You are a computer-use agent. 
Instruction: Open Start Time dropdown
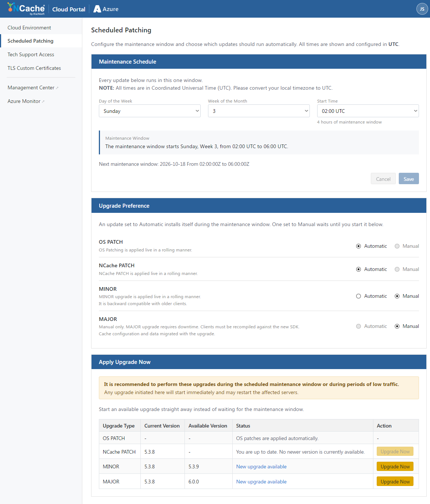tap(368, 111)
